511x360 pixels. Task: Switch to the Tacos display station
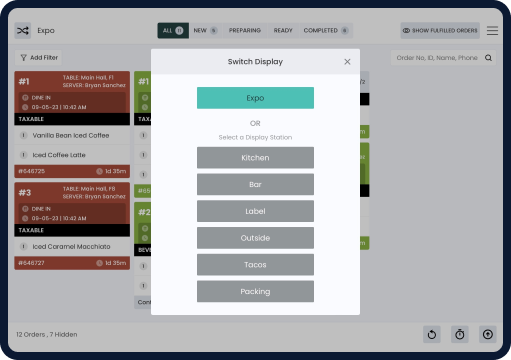[255, 265]
